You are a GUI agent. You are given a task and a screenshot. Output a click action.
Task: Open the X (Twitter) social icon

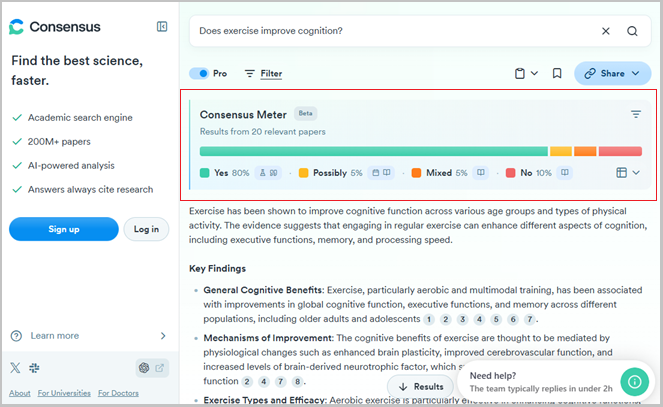[15, 368]
